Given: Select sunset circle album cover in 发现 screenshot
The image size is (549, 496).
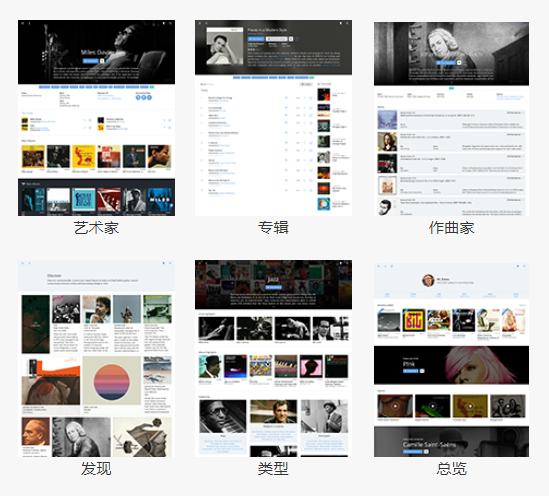Looking at the screenshot, I should pos(112,381).
